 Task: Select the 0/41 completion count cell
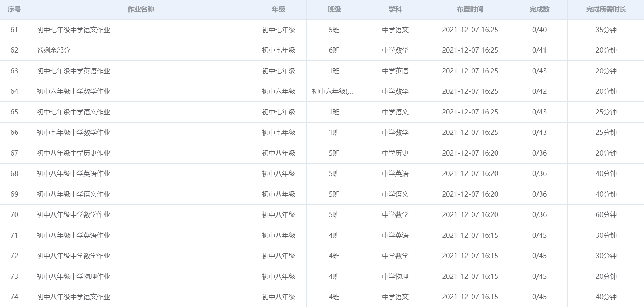tap(539, 50)
